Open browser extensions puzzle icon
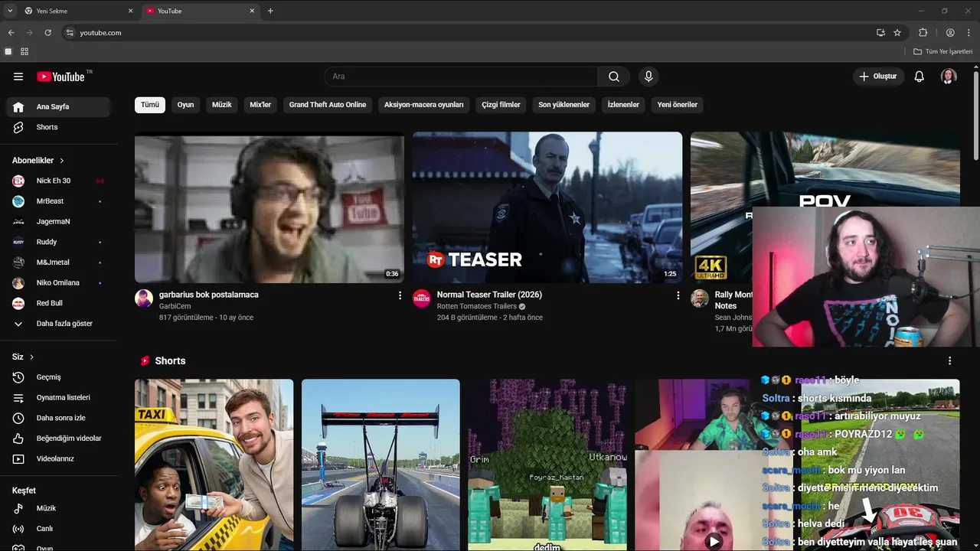Image resolution: width=980 pixels, height=551 pixels. pyautogui.click(x=923, y=33)
